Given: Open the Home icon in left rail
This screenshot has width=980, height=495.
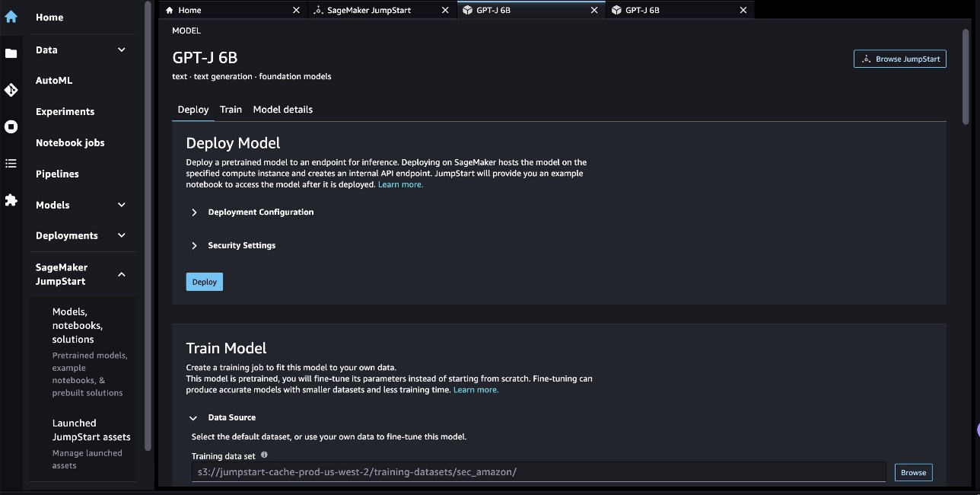Looking at the screenshot, I should [11, 17].
